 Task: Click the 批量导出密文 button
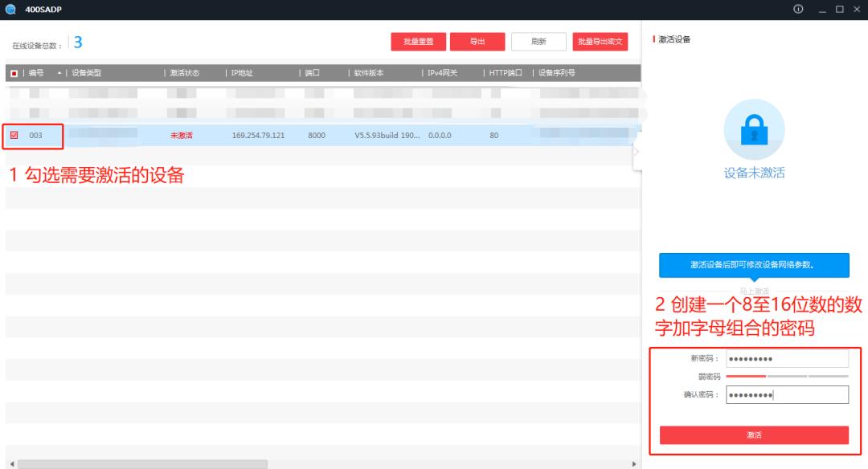click(x=600, y=42)
